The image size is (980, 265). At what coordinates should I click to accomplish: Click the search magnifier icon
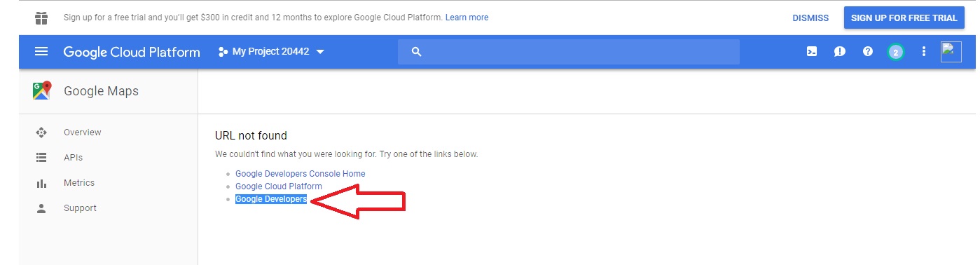click(416, 52)
